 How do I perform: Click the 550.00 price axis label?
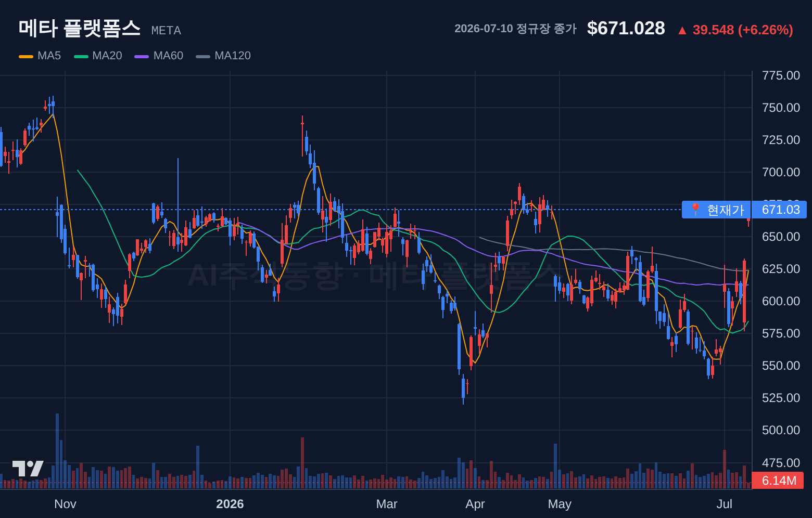pyautogui.click(x=781, y=366)
